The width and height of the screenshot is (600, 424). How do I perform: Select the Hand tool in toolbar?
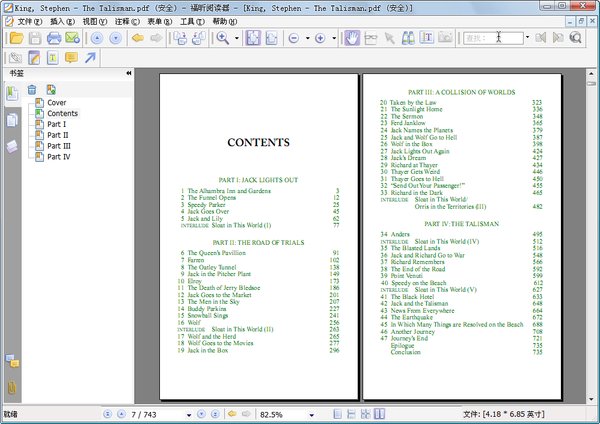pyautogui.click(x=352, y=38)
